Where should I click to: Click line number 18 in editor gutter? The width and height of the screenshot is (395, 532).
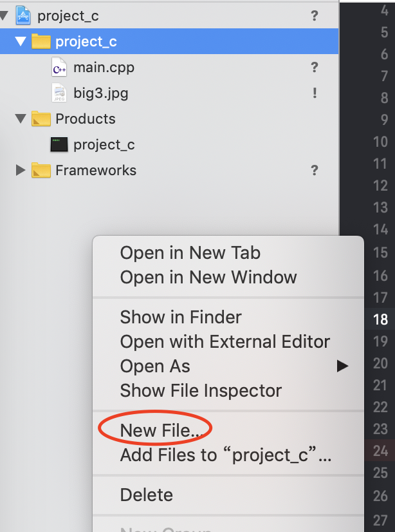point(380,319)
